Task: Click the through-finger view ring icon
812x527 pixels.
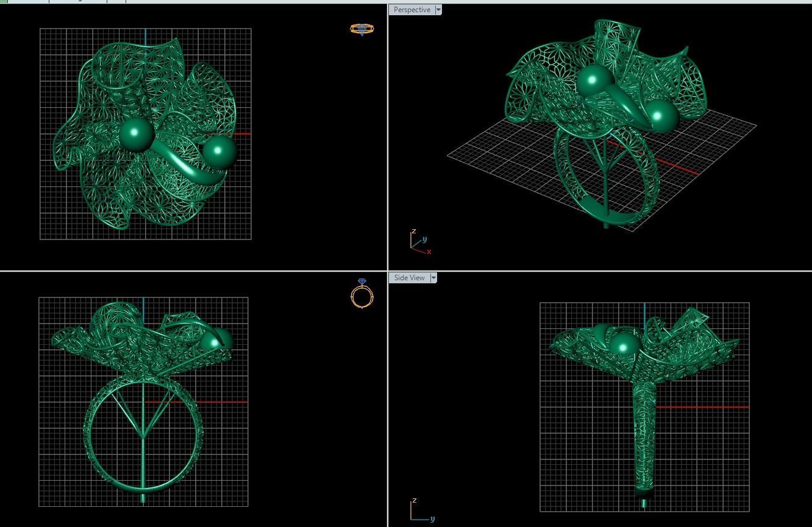Action: coord(362,293)
